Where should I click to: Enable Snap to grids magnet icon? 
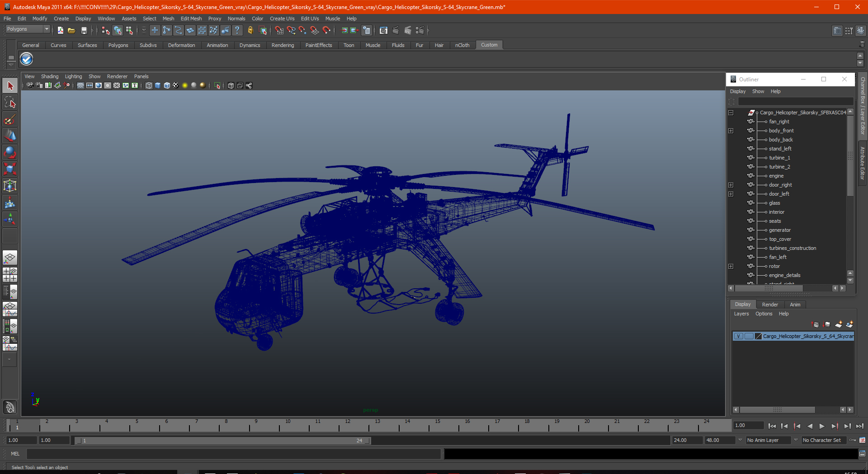pos(279,30)
